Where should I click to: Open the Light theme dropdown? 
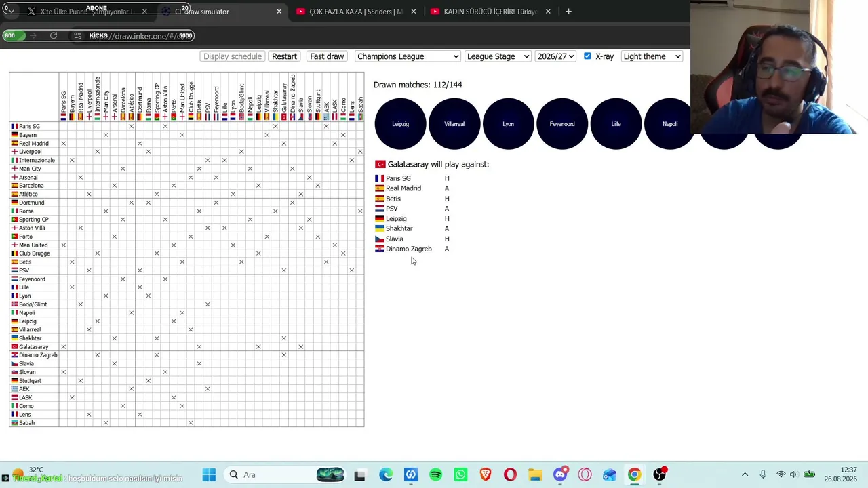[652, 56]
